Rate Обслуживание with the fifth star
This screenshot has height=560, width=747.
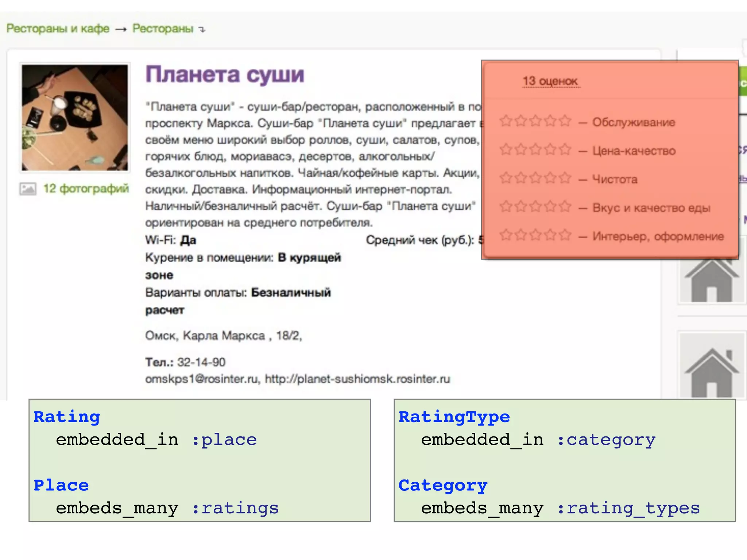pos(565,121)
